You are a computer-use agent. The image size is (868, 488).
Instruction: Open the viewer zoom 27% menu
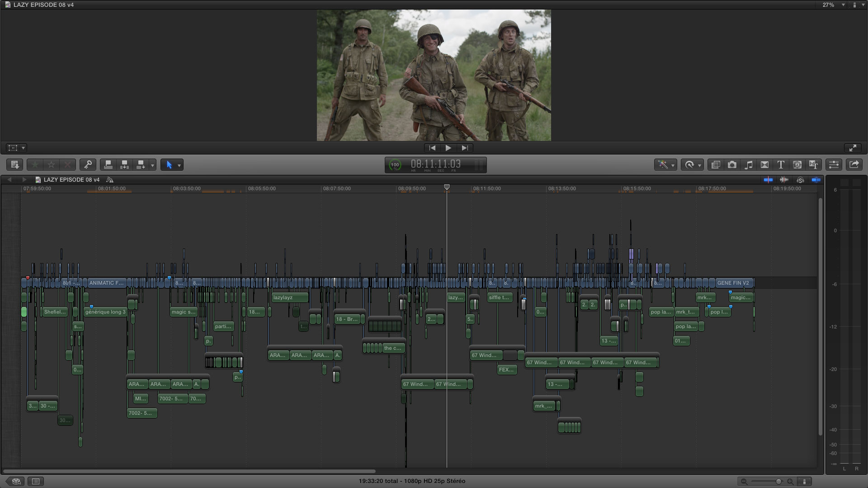click(833, 5)
